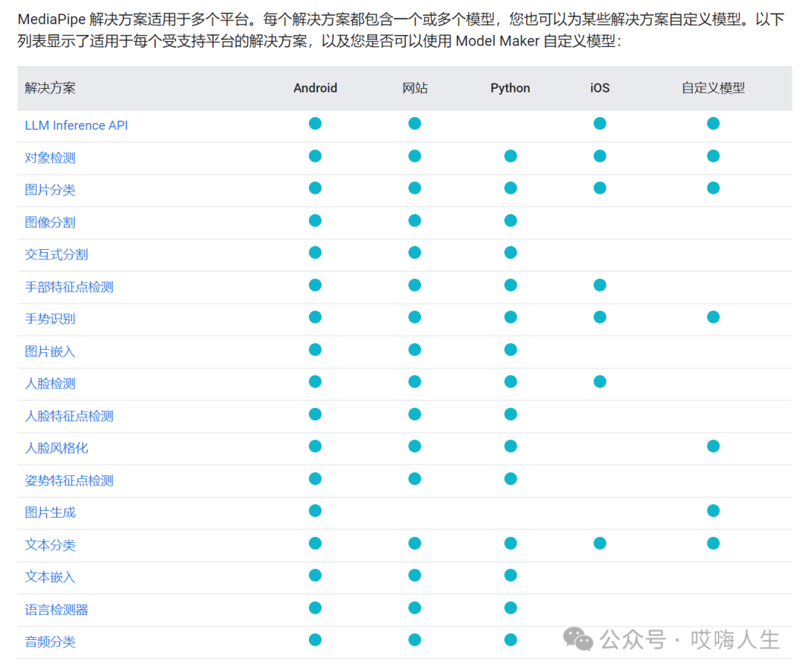Click 网站 dot in LLM Inference API row

coord(415,123)
